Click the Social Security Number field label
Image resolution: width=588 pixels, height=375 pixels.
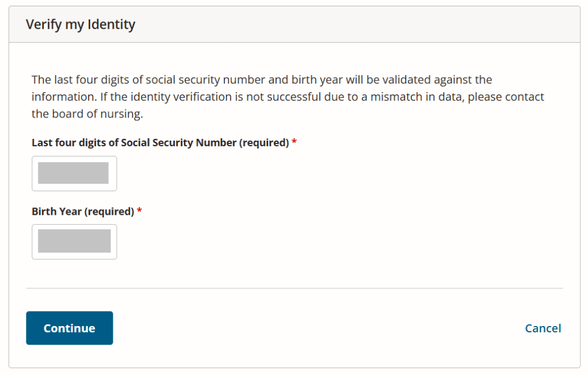pyautogui.click(x=160, y=143)
